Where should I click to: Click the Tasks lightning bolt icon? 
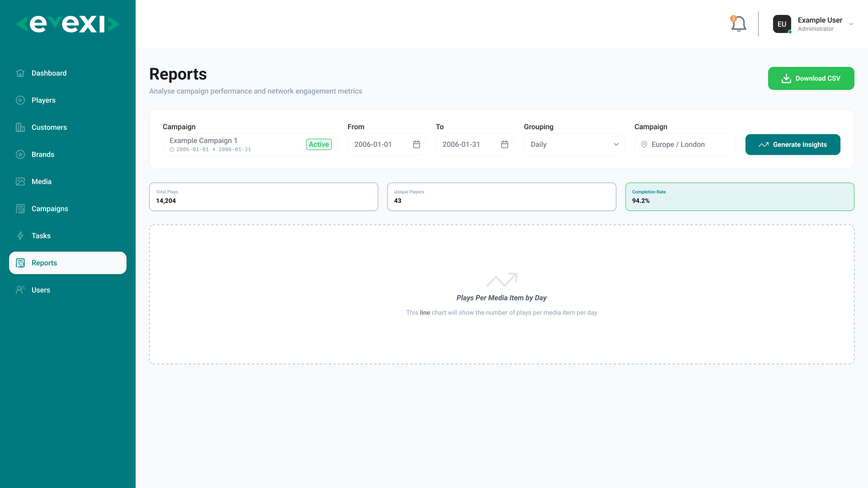click(20, 236)
